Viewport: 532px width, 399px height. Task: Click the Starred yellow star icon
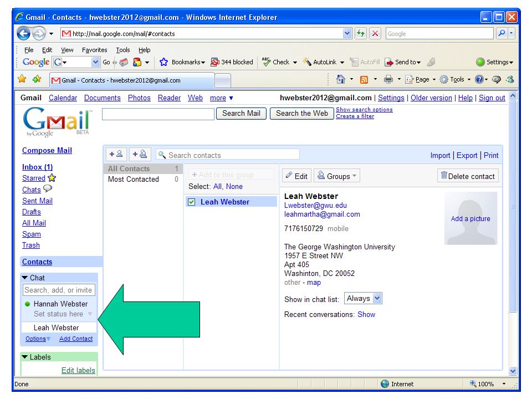[52, 177]
